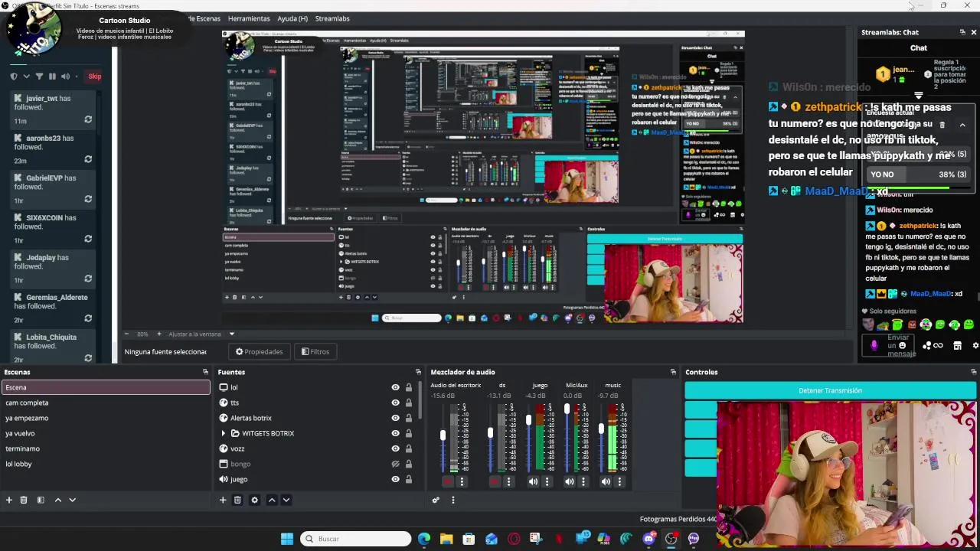980x551 pixels.
Task: Open source properties gear in Fuentes toolbar
Action: 255,500
